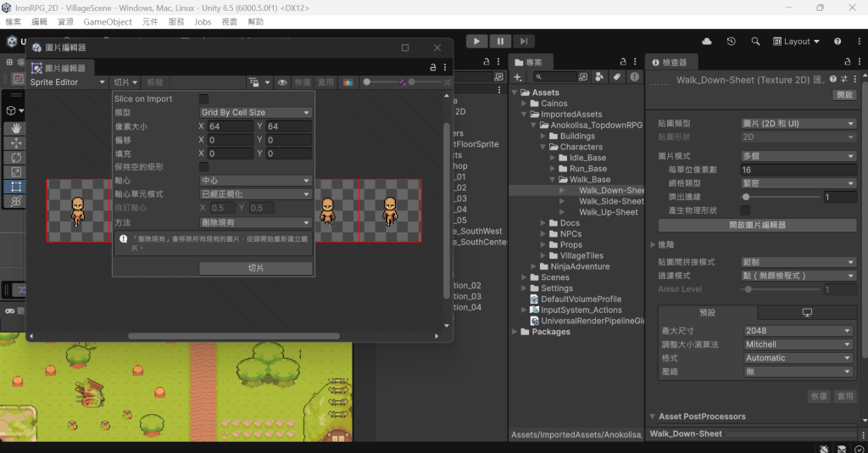Click the search-by-label tag icon in Project
This screenshot has width=868, height=453.
click(617, 77)
